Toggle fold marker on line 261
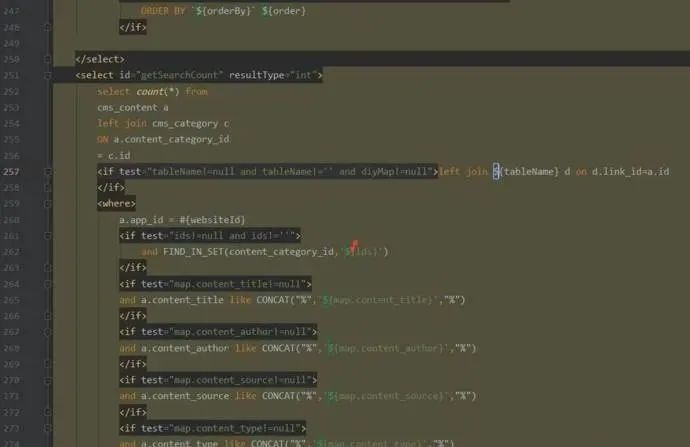Image resolution: width=690 pixels, height=447 pixels. click(x=48, y=236)
